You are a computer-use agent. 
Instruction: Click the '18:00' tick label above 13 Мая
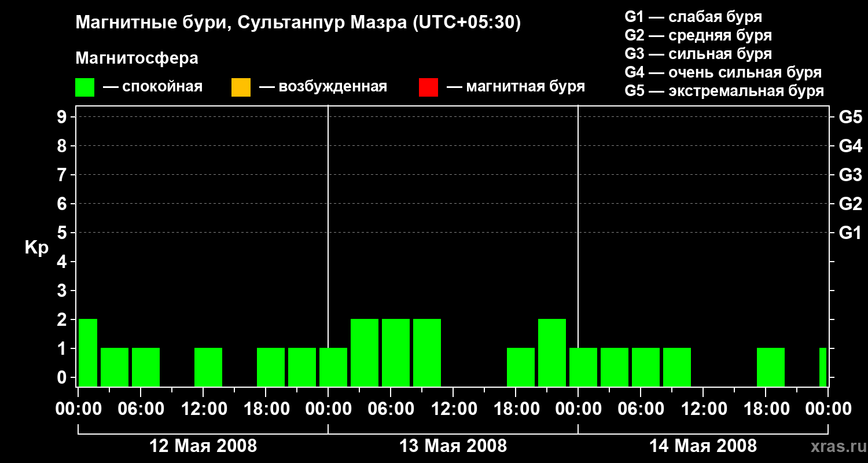click(x=516, y=409)
